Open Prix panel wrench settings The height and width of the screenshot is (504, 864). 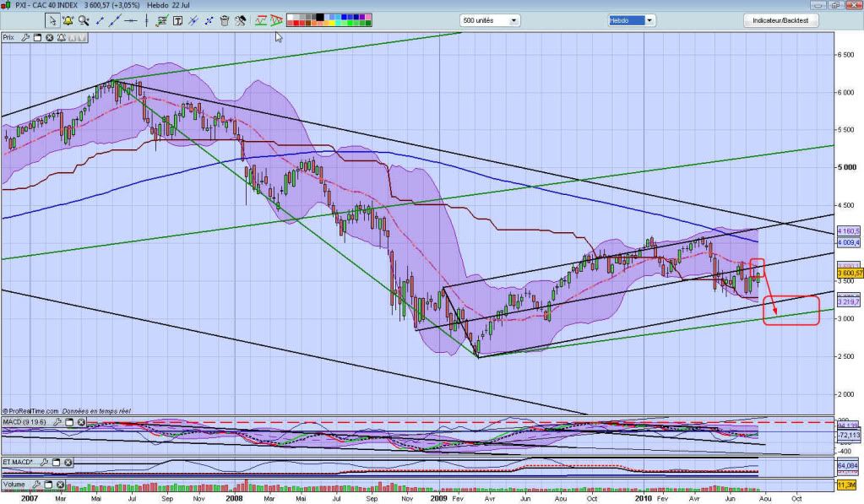pyautogui.click(x=25, y=38)
